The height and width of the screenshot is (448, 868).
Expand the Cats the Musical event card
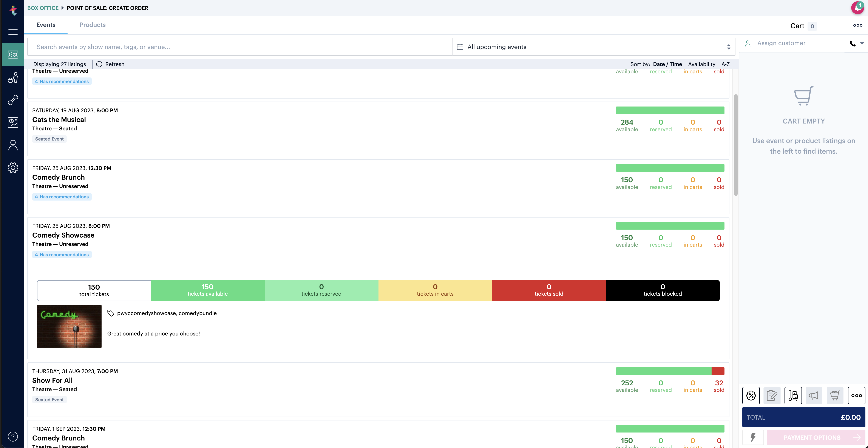378,129
